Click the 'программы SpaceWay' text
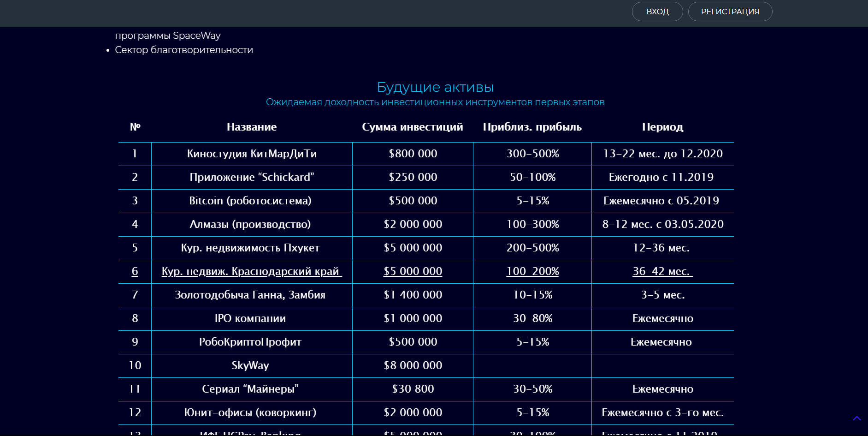This screenshot has height=436, width=868. click(168, 36)
